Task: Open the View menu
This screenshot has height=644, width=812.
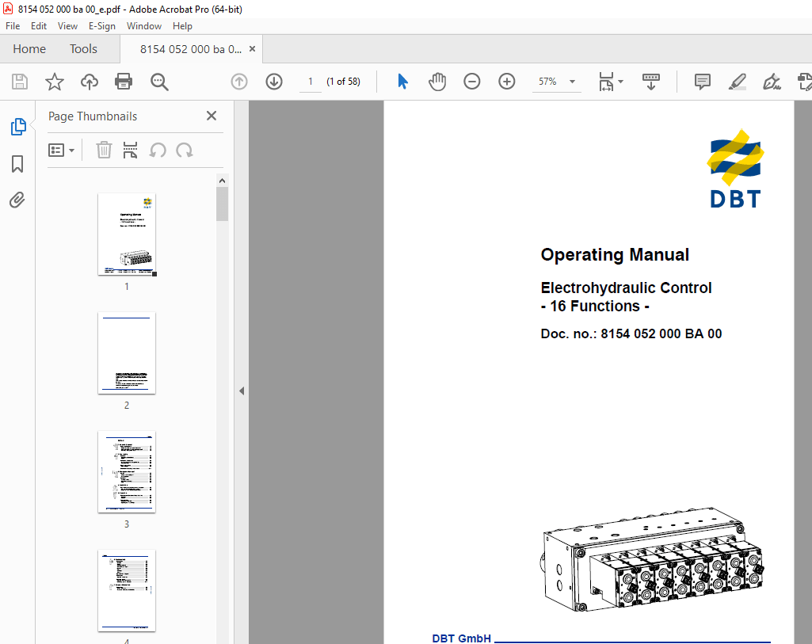Action: (x=67, y=26)
